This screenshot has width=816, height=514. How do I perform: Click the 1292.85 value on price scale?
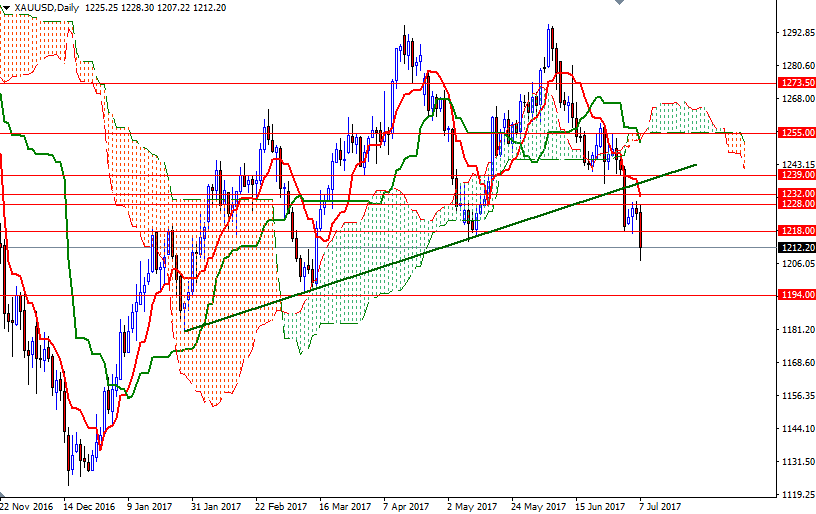pyautogui.click(x=796, y=32)
